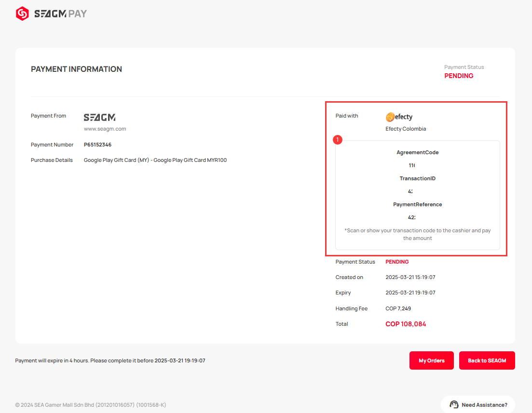
Task: Open My Orders page
Action: point(431,360)
